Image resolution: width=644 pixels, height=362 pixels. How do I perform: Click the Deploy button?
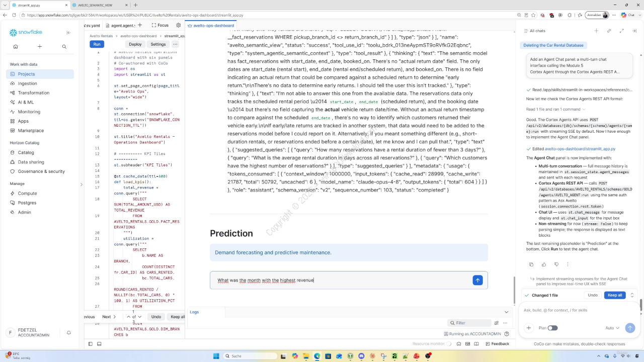point(135,44)
